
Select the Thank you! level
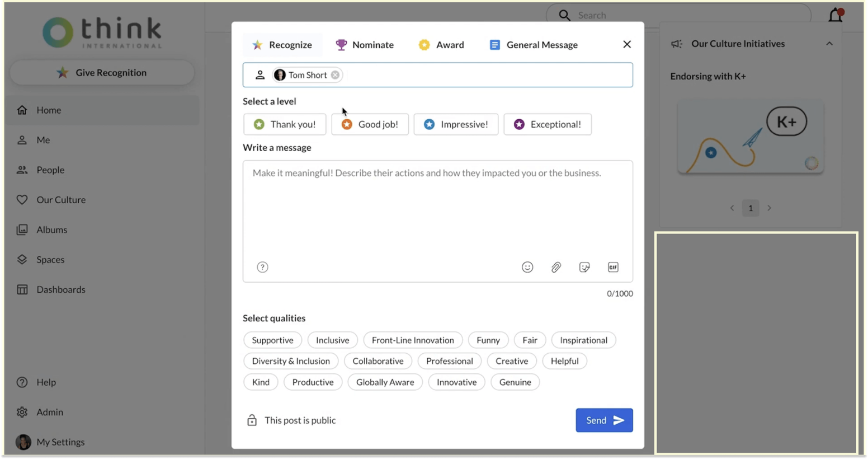285,124
